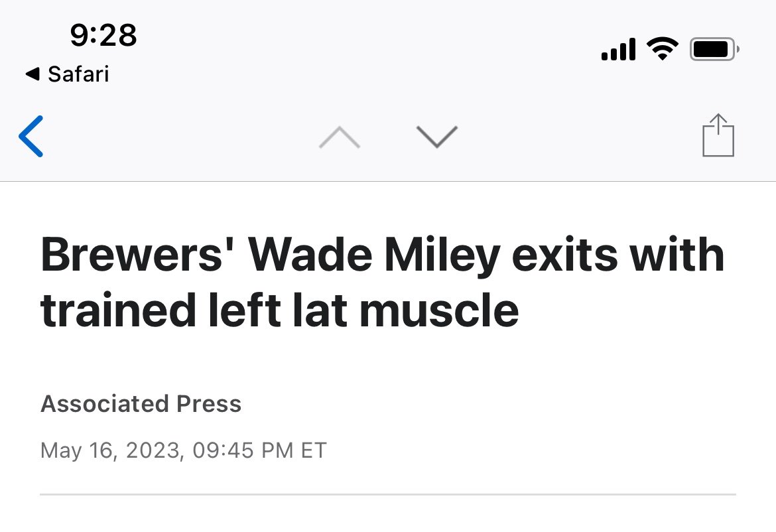The width and height of the screenshot is (776, 532).
Task: Tap the blue back chevron
Action: [x=31, y=137]
